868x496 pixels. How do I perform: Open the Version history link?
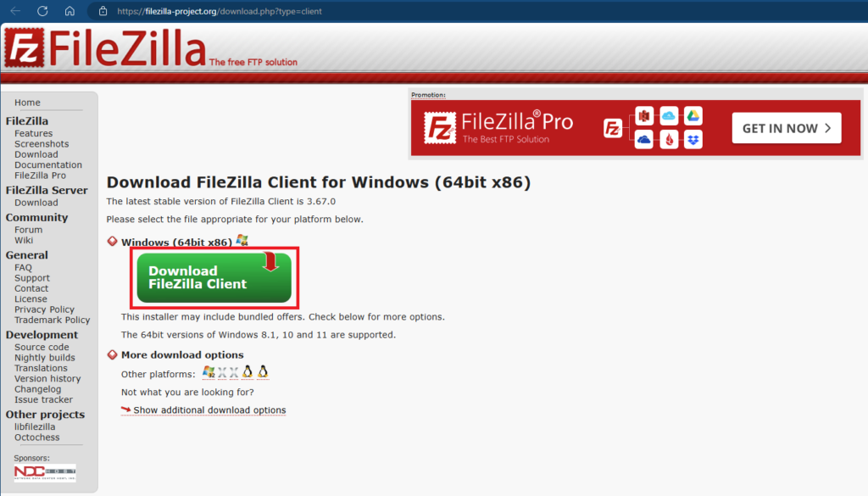tap(47, 379)
